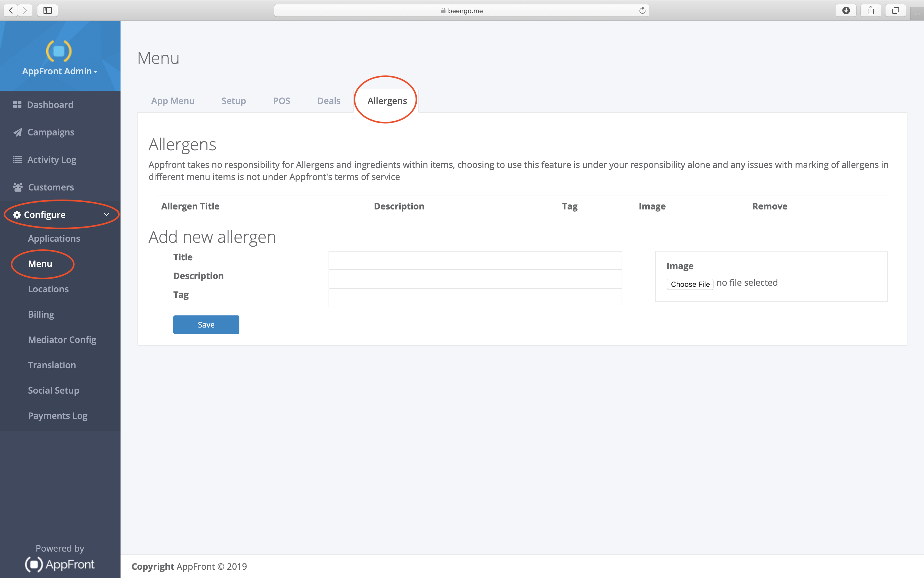Open a new tab with the plus icon
This screenshot has width=924, height=578.
[917, 14]
